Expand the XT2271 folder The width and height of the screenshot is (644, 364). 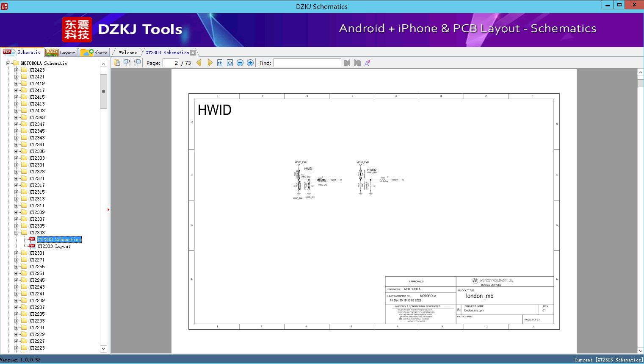point(16,260)
